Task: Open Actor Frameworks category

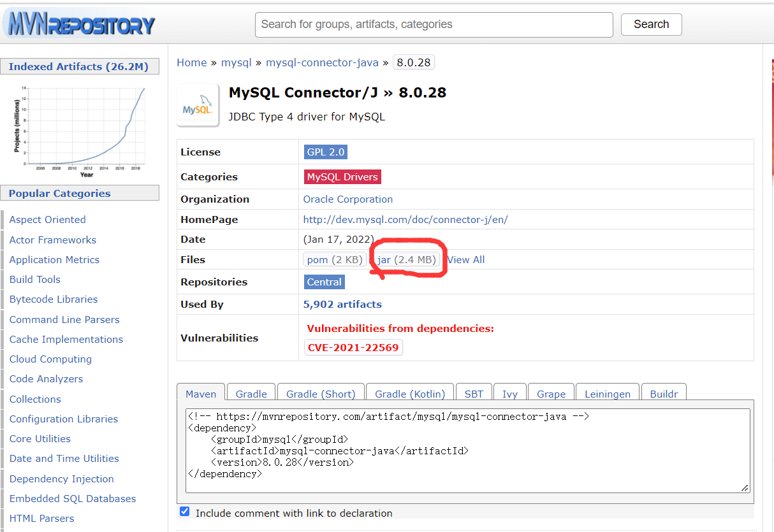Action: click(x=53, y=240)
